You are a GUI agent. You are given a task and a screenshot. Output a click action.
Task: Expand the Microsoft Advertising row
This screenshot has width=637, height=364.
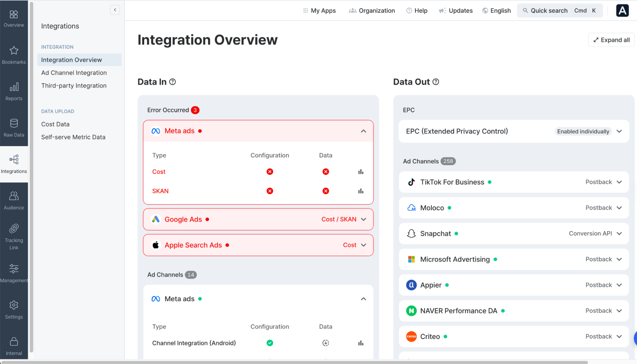pos(619,259)
